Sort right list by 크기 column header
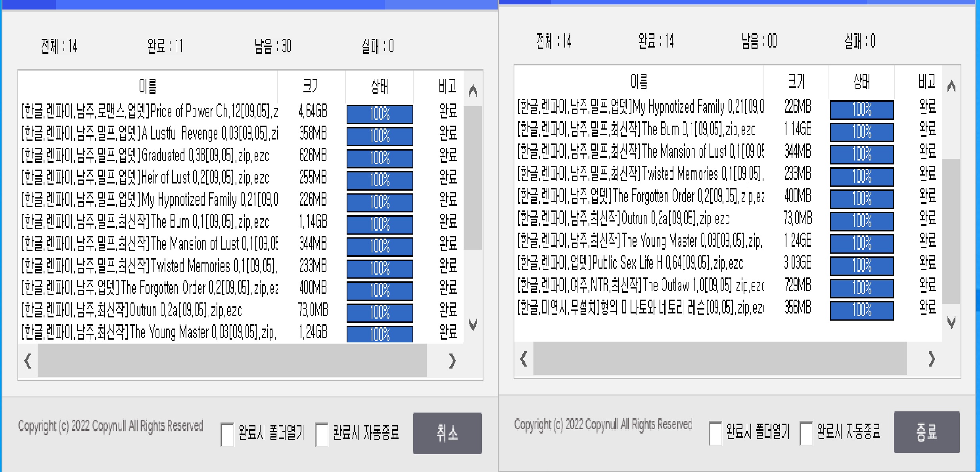 coord(796,82)
